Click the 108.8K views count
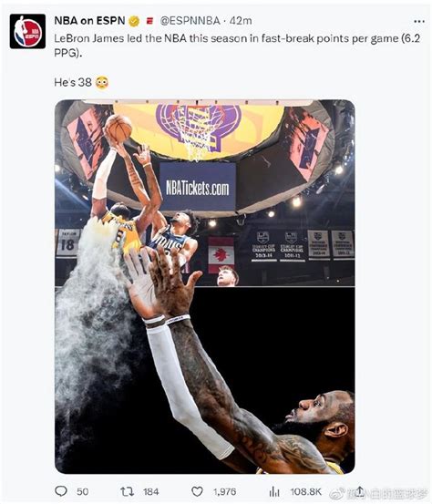 305,491
